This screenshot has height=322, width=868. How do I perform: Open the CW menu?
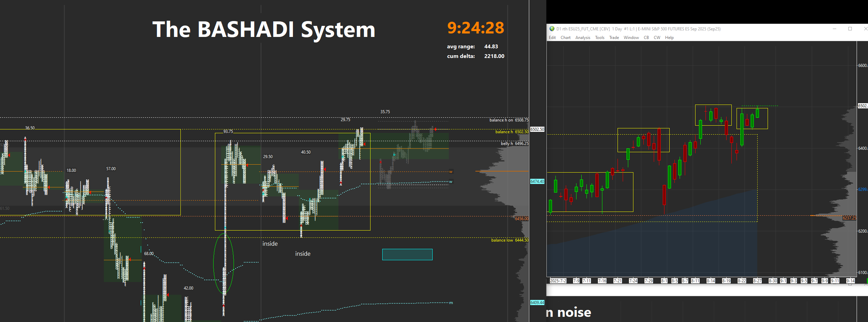657,38
